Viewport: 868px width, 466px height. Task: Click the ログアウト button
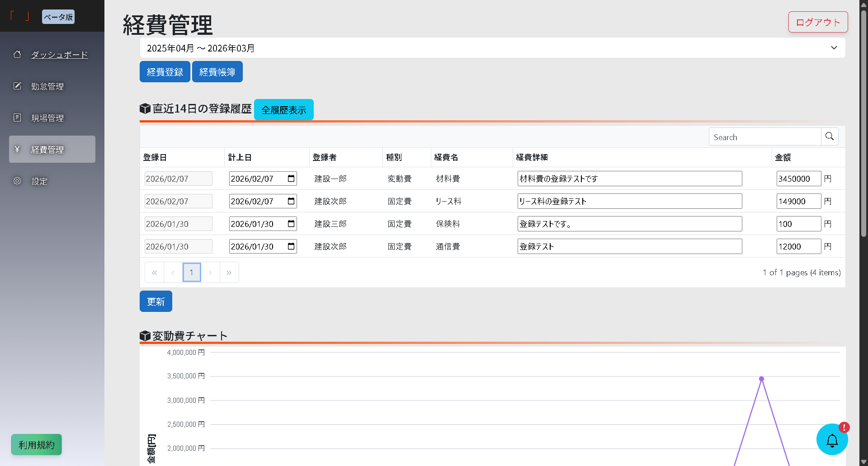coord(818,22)
